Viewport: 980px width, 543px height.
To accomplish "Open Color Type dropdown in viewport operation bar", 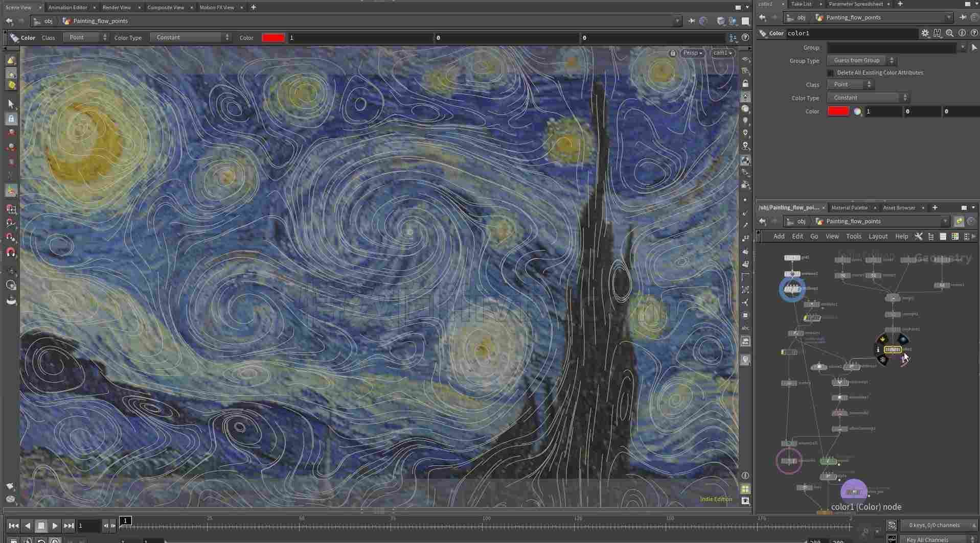I will click(190, 37).
